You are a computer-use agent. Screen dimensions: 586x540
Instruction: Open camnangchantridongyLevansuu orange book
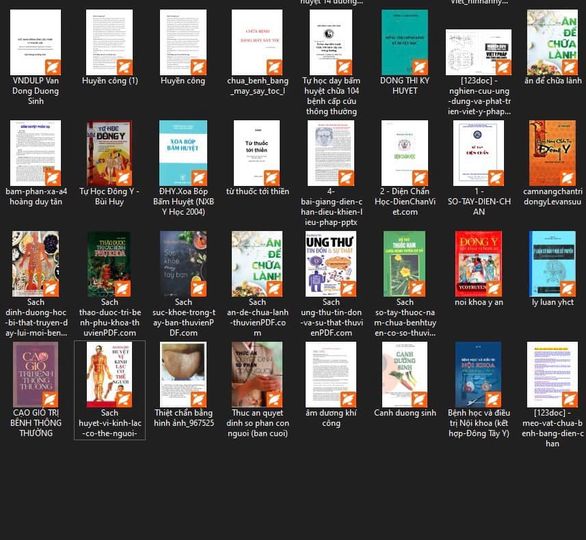pyautogui.click(x=552, y=153)
